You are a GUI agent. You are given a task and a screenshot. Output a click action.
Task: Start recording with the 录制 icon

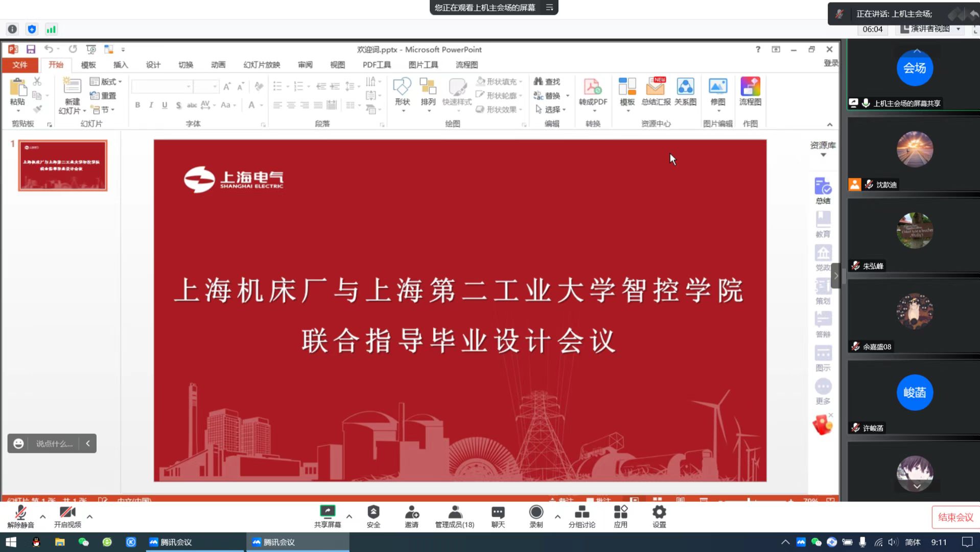536,515
